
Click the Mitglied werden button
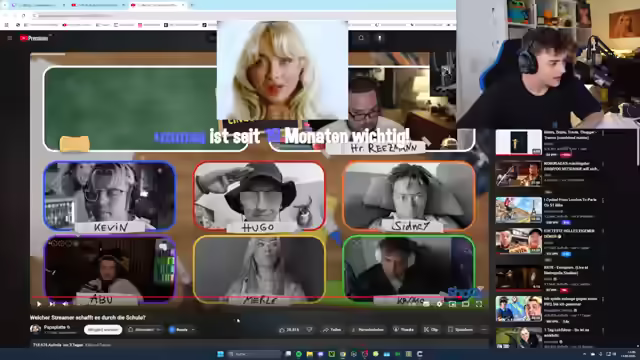tap(103, 329)
